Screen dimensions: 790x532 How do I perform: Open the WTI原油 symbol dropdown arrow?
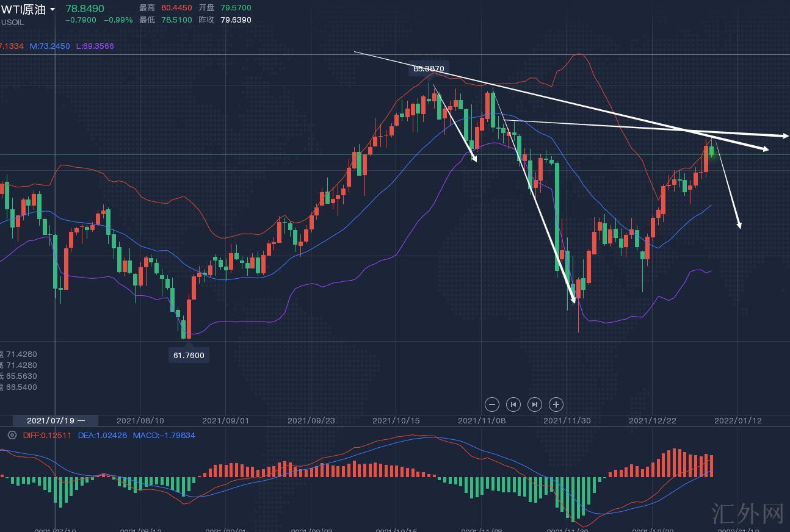point(53,9)
